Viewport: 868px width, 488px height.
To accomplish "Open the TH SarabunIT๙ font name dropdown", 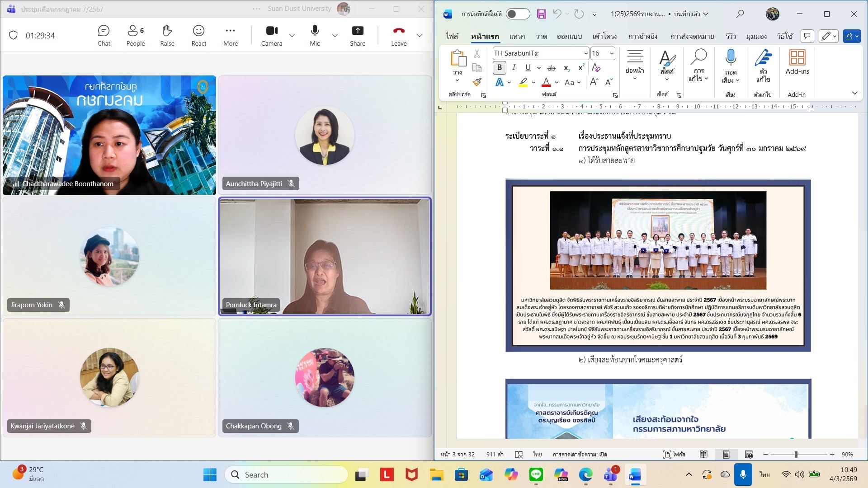I will (585, 53).
